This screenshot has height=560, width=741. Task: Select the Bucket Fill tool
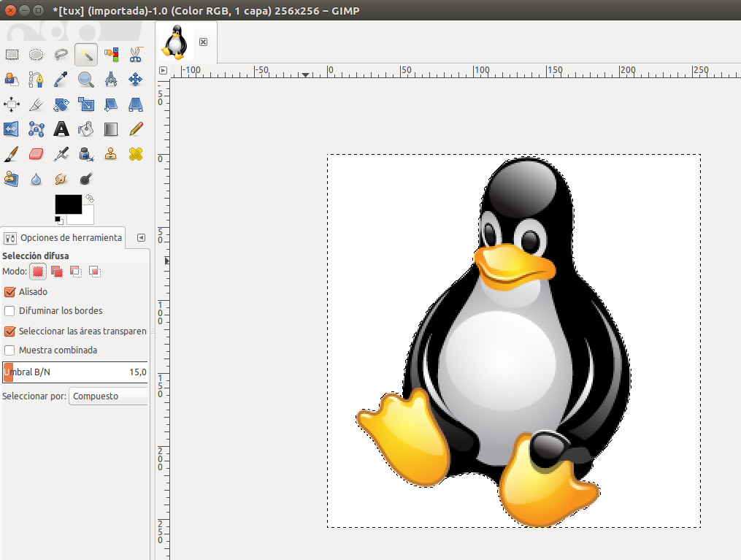click(x=86, y=129)
